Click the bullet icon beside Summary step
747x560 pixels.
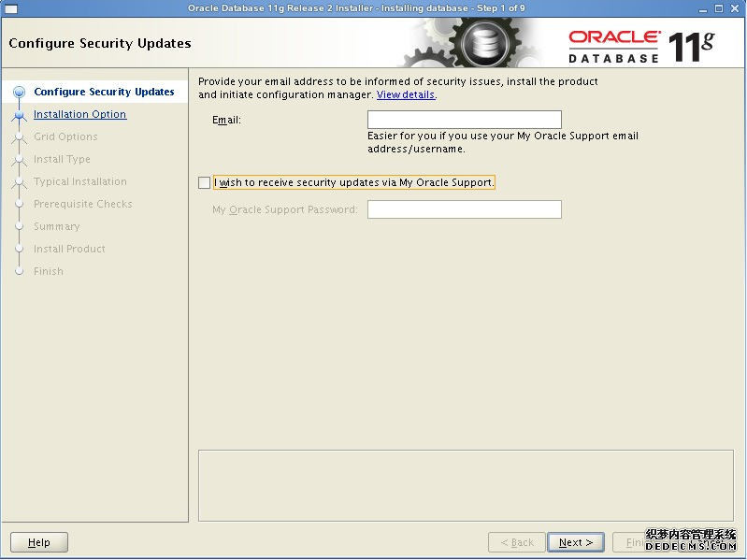pyautogui.click(x=19, y=226)
